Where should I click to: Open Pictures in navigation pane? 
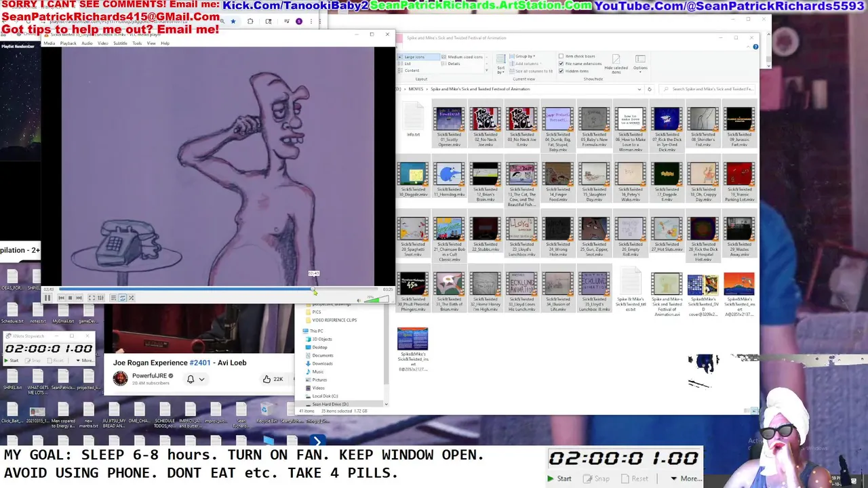pyautogui.click(x=319, y=380)
